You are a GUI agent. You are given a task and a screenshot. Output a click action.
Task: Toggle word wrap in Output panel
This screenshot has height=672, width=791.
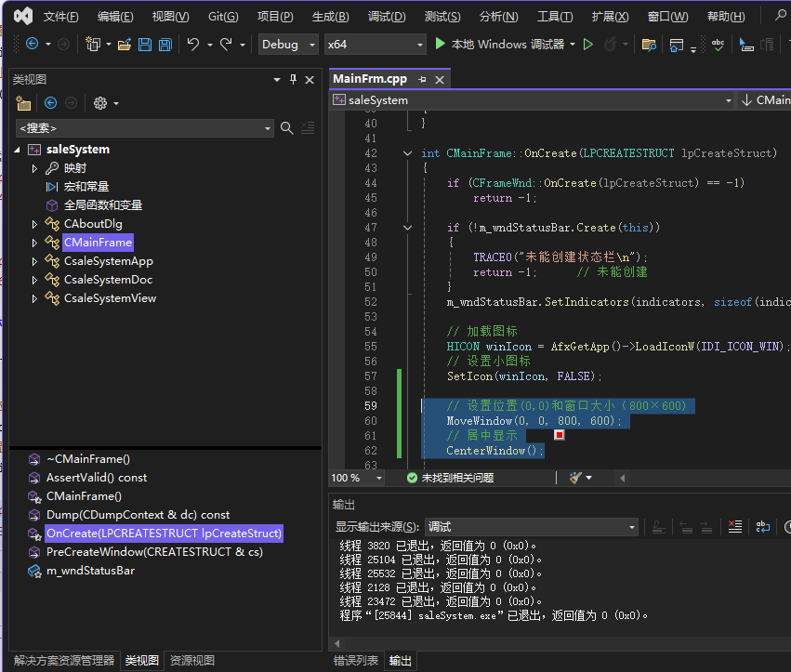pyautogui.click(x=762, y=527)
